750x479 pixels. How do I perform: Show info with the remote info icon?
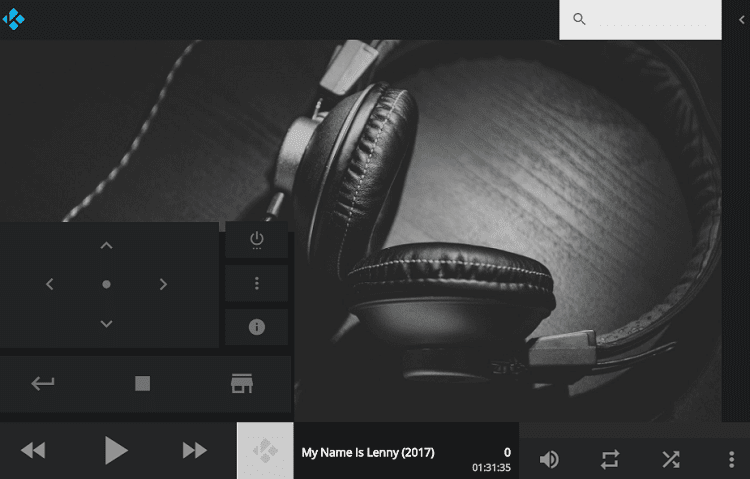(256, 327)
